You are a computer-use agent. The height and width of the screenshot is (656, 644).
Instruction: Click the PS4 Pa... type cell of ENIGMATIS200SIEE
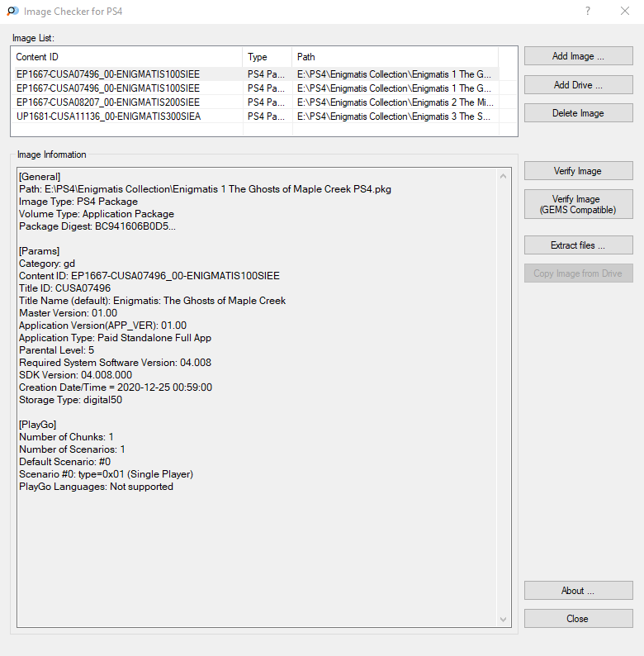[266, 102]
